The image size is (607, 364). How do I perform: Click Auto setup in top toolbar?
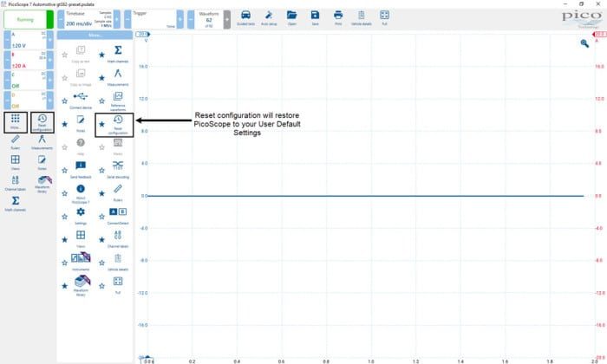[x=269, y=18]
